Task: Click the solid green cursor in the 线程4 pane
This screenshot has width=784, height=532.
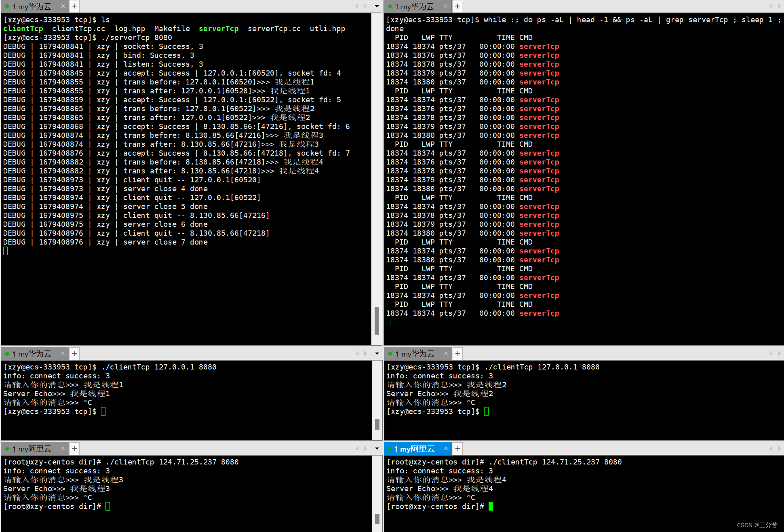Action: 491,507
